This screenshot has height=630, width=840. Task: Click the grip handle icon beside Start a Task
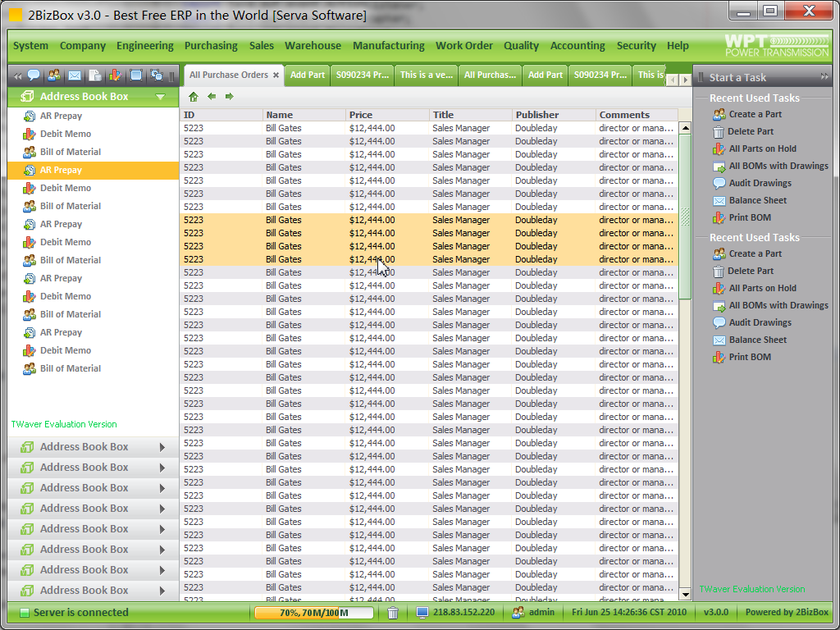click(x=701, y=77)
